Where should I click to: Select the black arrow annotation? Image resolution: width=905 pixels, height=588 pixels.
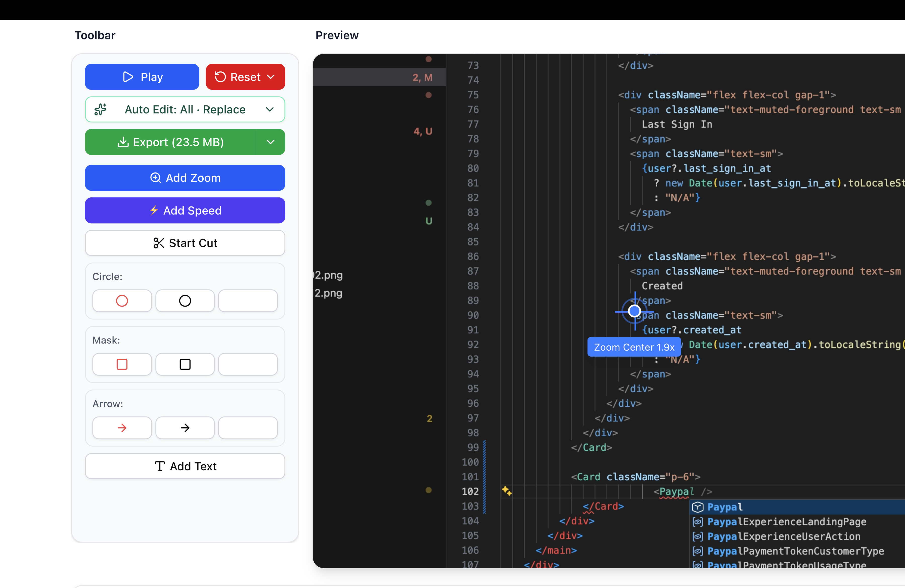(185, 428)
